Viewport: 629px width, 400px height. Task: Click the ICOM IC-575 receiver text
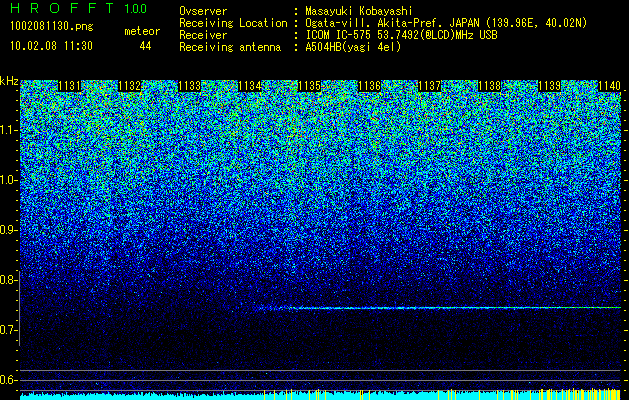[401, 35]
